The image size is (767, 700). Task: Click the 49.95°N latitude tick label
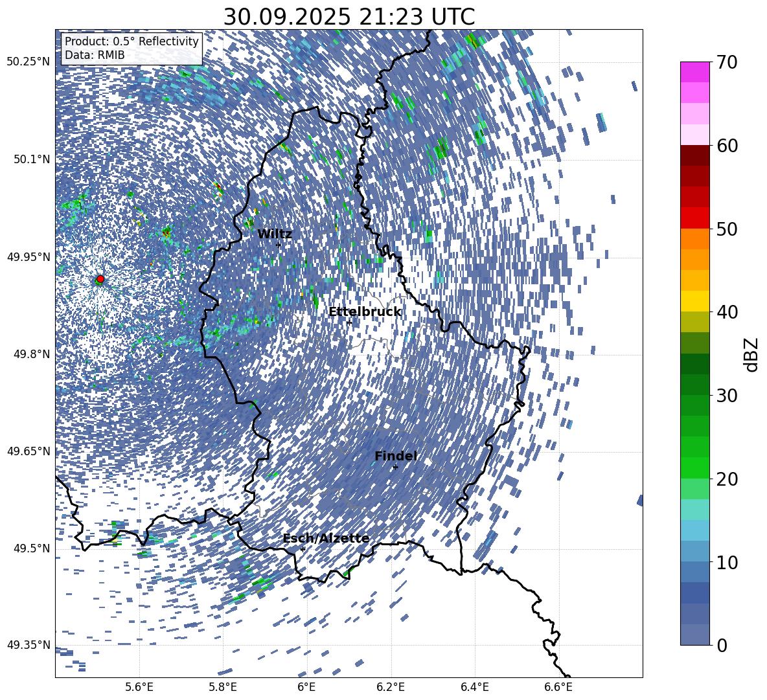click(29, 256)
